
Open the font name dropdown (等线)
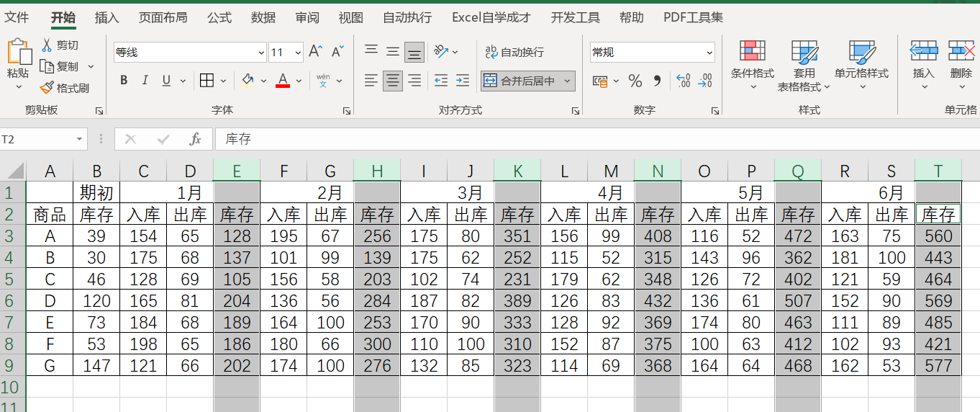coord(261,52)
